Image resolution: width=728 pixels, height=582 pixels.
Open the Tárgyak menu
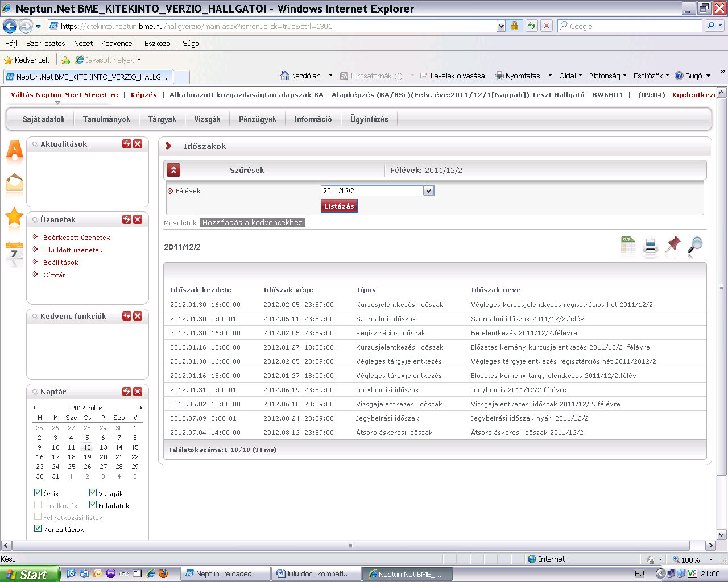(162, 119)
